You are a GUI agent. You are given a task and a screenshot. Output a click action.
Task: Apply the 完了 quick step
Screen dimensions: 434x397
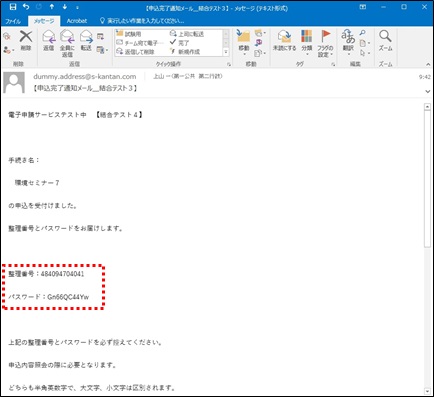[x=179, y=43]
